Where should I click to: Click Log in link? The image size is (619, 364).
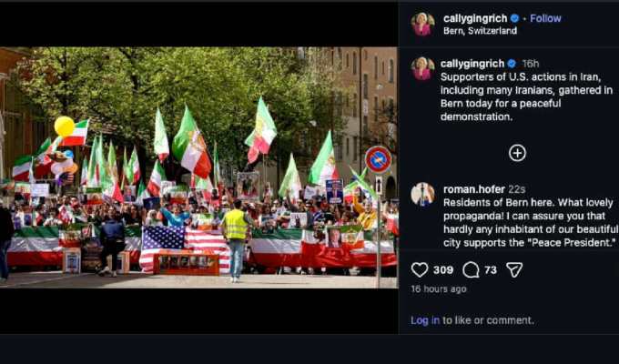pos(425,320)
